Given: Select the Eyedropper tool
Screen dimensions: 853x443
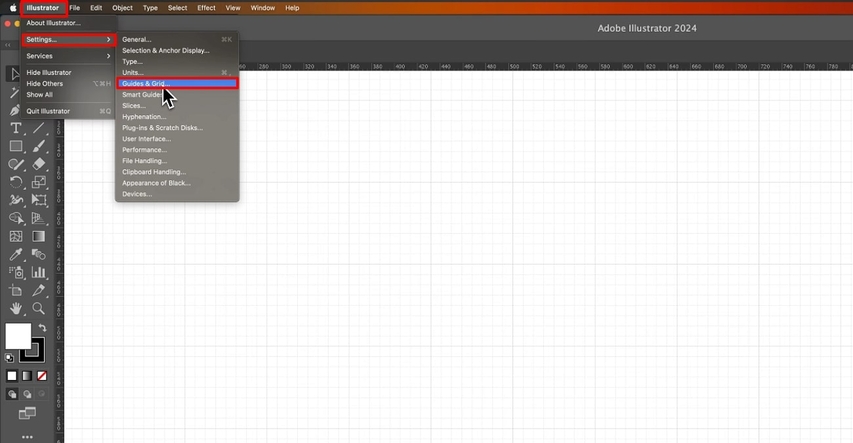Looking at the screenshot, I should (x=16, y=254).
